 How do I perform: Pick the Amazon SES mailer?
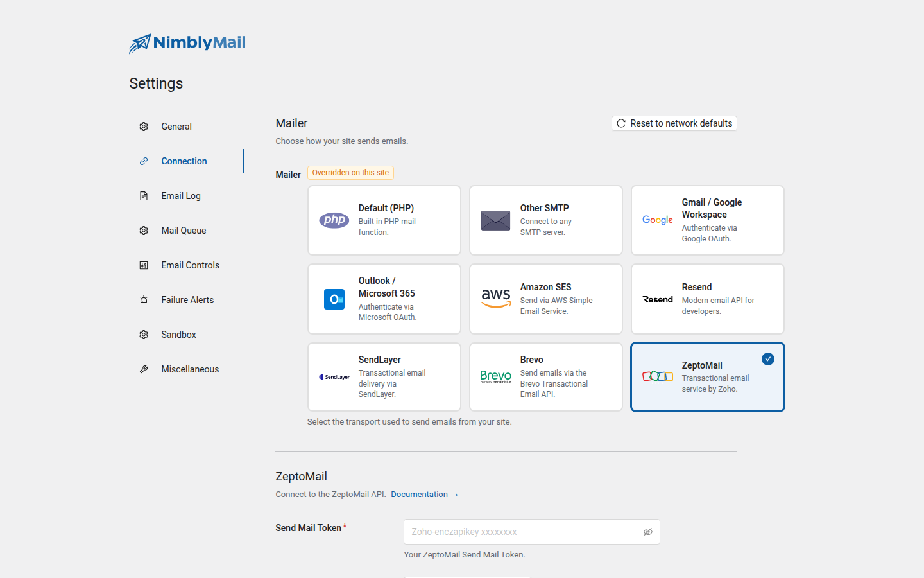tap(546, 299)
